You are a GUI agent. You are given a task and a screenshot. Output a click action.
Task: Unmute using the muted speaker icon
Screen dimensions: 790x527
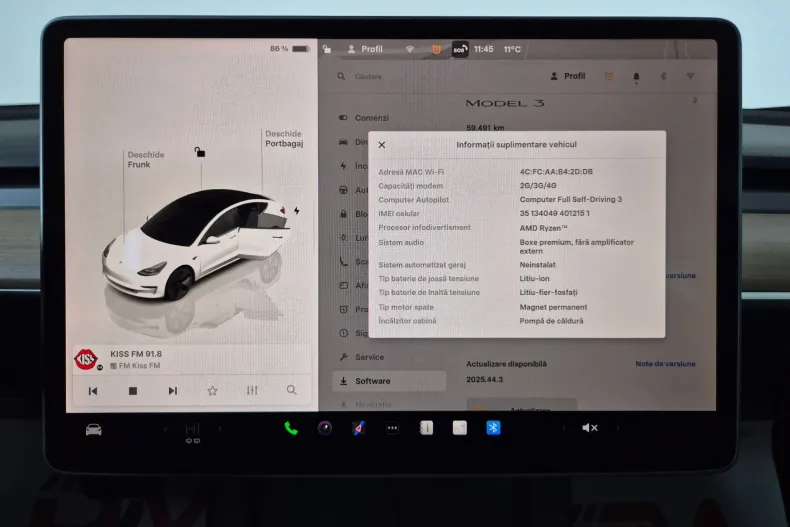click(x=590, y=428)
